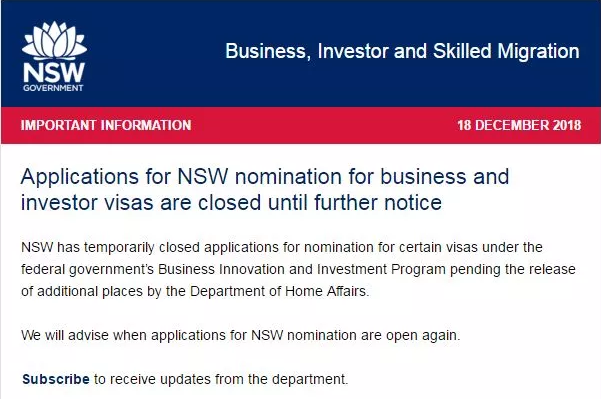Click the Business, Investor and Skilled Migration title
The image size is (601, 399).
coord(402,51)
